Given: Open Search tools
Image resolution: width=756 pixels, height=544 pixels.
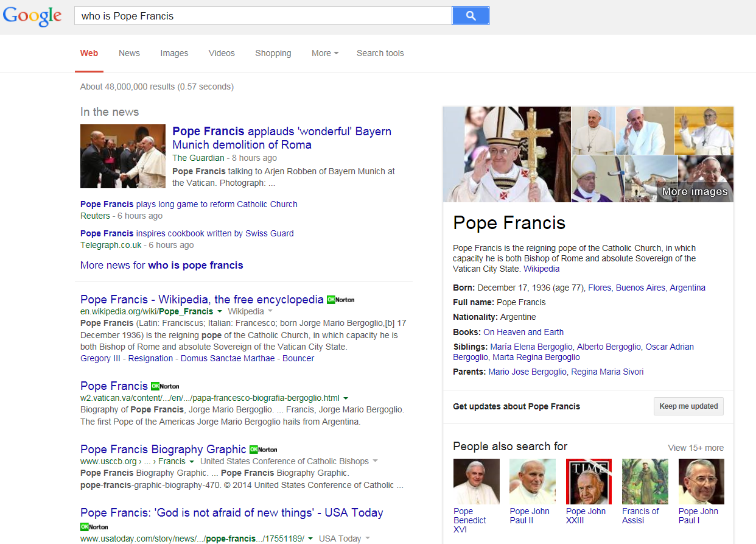Looking at the screenshot, I should click(x=380, y=53).
